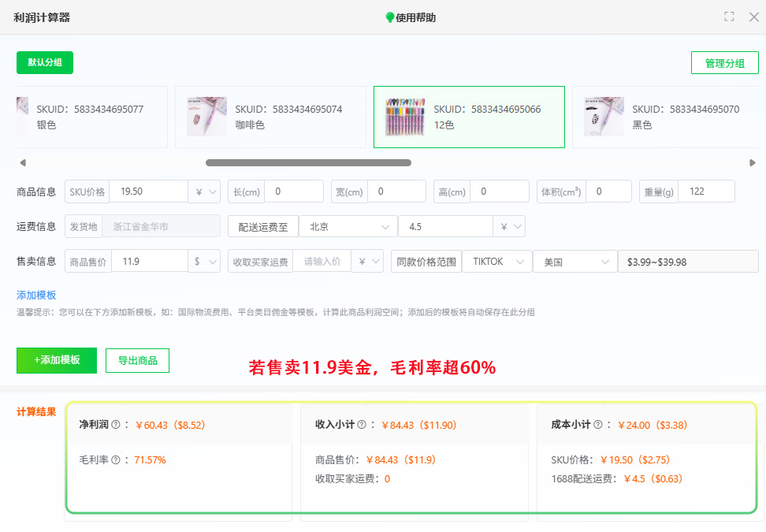Select the 咖啡色 SKU variant card

272,115
